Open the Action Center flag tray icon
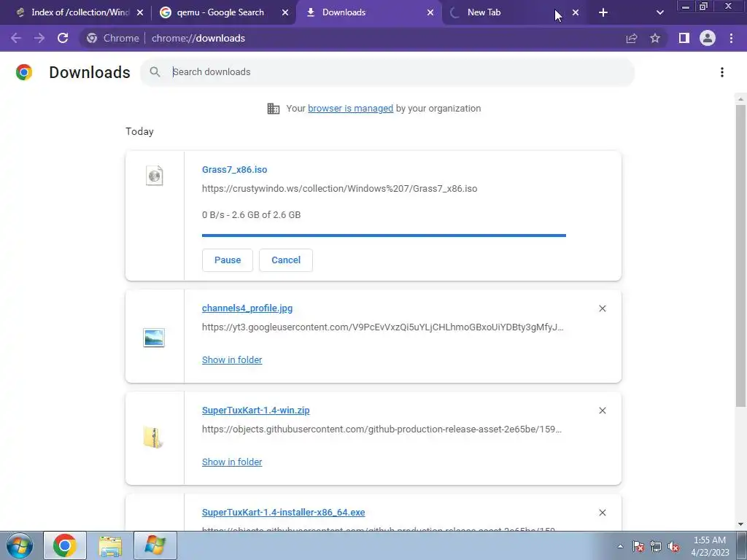This screenshot has width=747, height=560. 638,546
